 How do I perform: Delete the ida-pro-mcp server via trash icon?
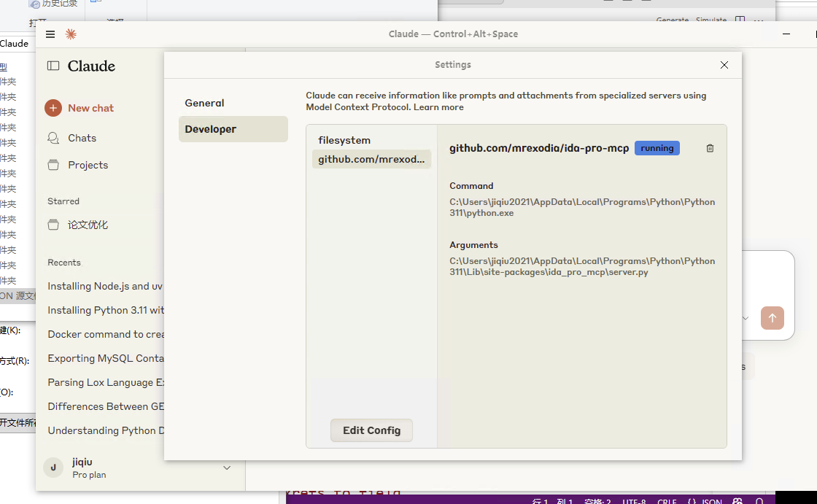tap(710, 148)
